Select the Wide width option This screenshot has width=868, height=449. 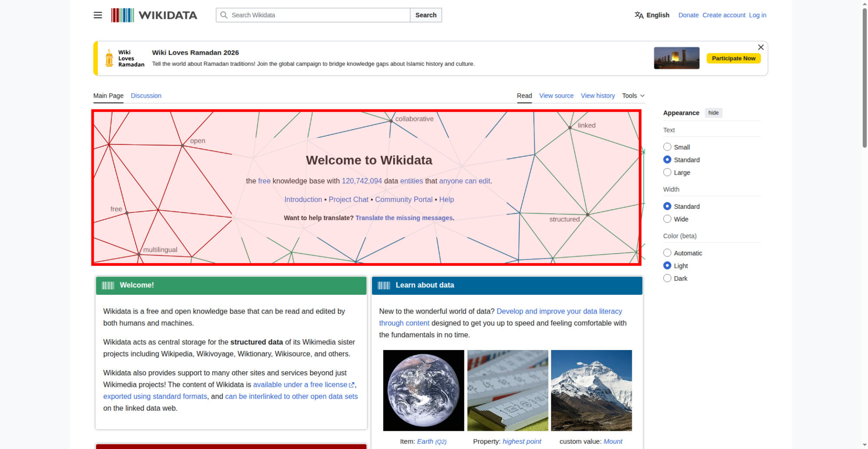(x=667, y=219)
